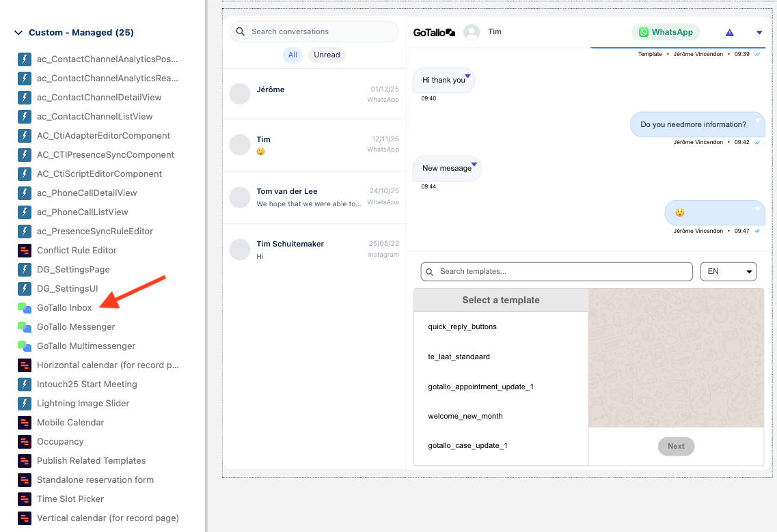Switch to the Unread conversations tab
Viewport: 777px width, 532px height.
tap(326, 55)
